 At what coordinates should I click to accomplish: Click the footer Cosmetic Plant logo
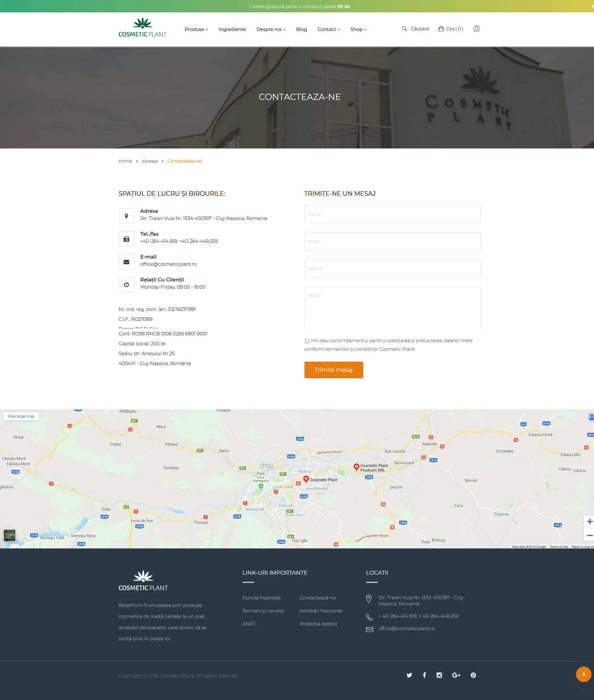pyautogui.click(x=143, y=581)
